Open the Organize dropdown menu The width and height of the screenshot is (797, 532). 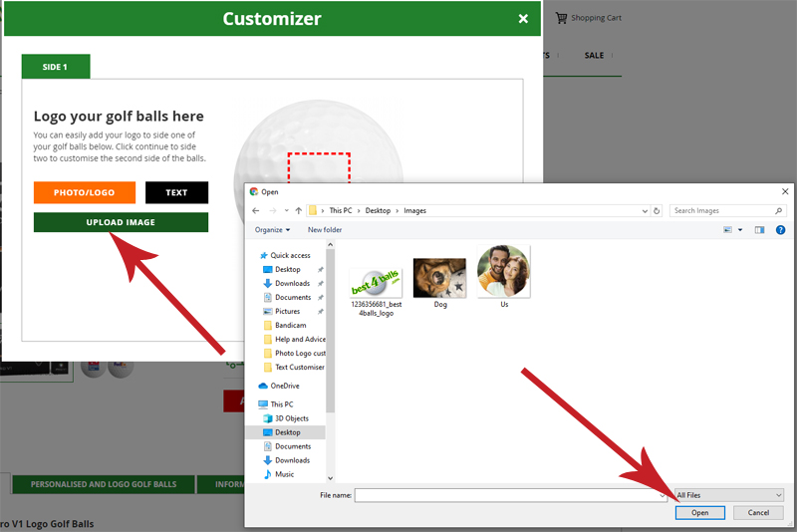coord(273,230)
